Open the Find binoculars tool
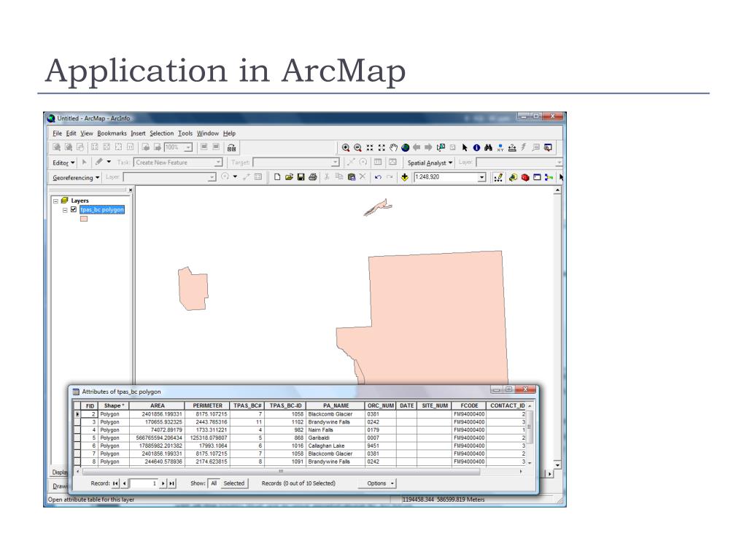Viewport: 747px width, 560px height. tap(488, 147)
